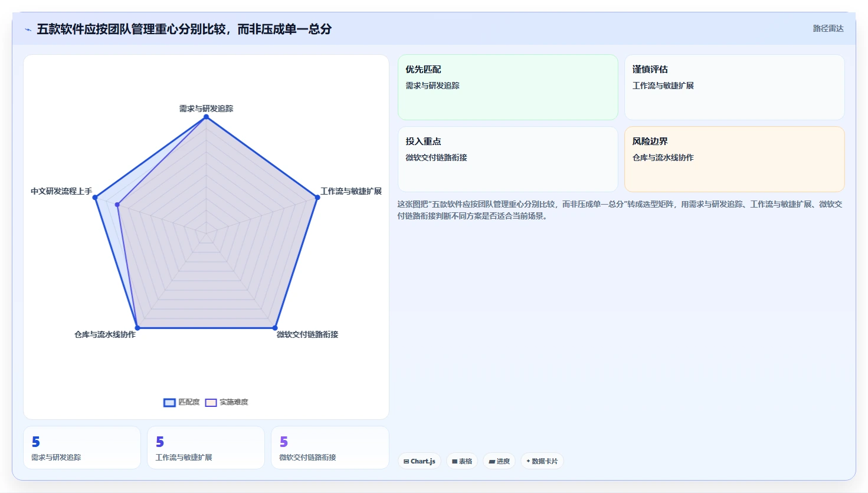This screenshot has height=493, width=868.
Task: Open the 风险边界 orange card
Action: click(x=735, y=159)
